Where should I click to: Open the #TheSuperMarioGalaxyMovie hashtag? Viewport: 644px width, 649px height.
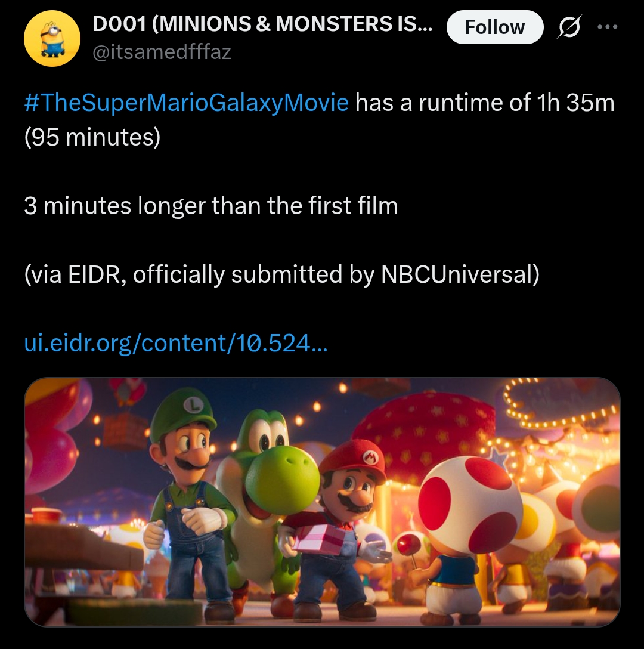coord(186,103)
